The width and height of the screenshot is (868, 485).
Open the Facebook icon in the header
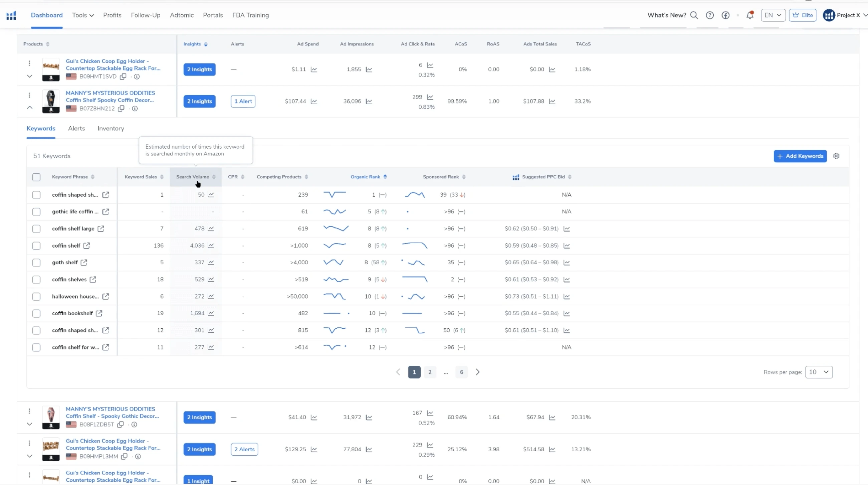coord(725,15)
